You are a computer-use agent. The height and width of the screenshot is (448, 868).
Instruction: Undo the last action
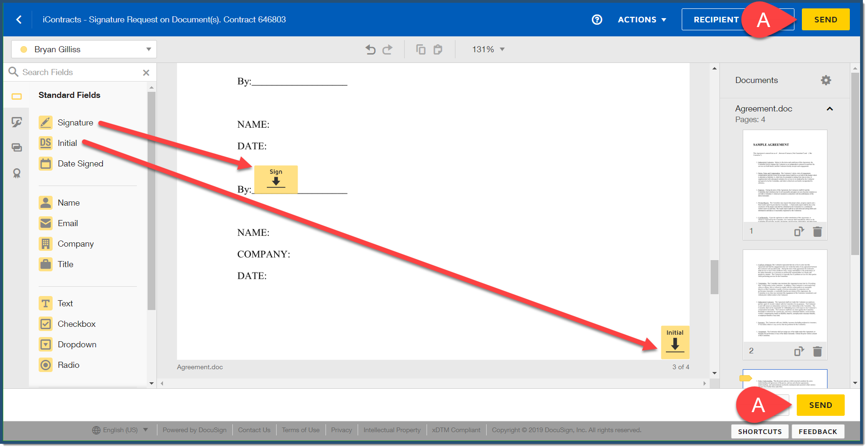pos(371,49)
